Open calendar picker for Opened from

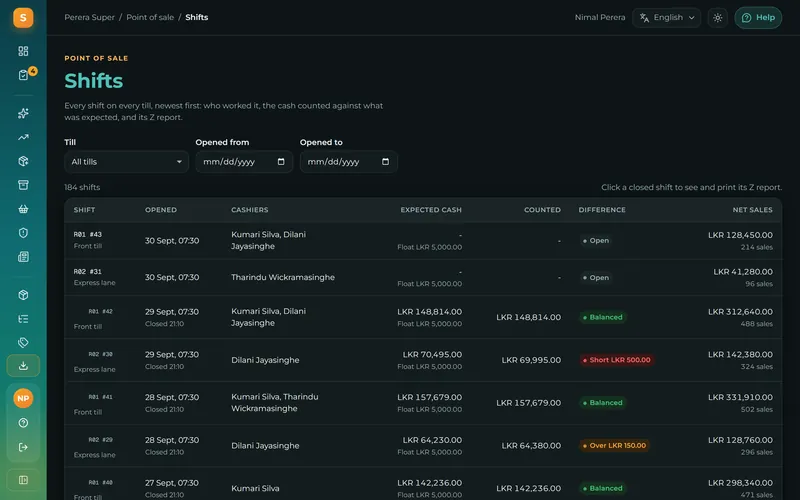(x=281, y=162)
